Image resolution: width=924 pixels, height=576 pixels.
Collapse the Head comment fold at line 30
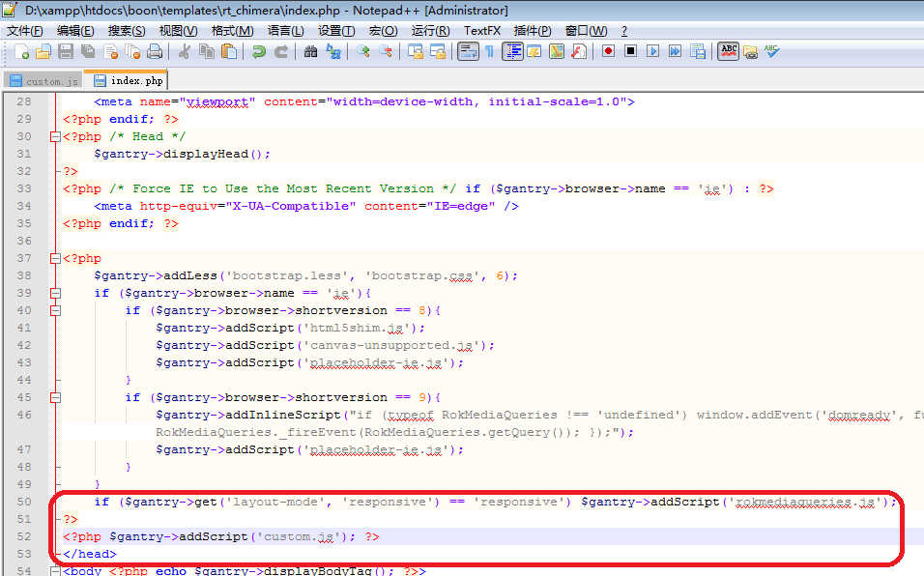(x=55, y=136)
